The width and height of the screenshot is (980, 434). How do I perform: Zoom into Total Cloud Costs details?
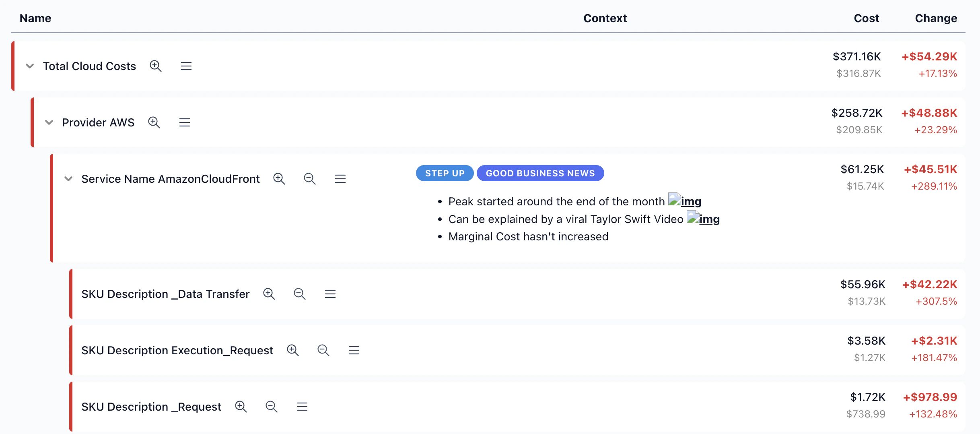click(x=156, y=66)
